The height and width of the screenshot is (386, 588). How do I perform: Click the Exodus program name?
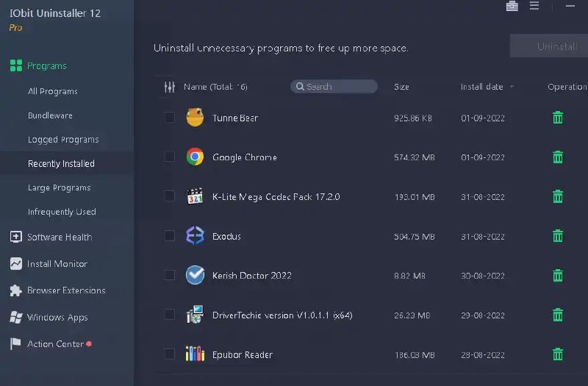(x=226, y=236)
